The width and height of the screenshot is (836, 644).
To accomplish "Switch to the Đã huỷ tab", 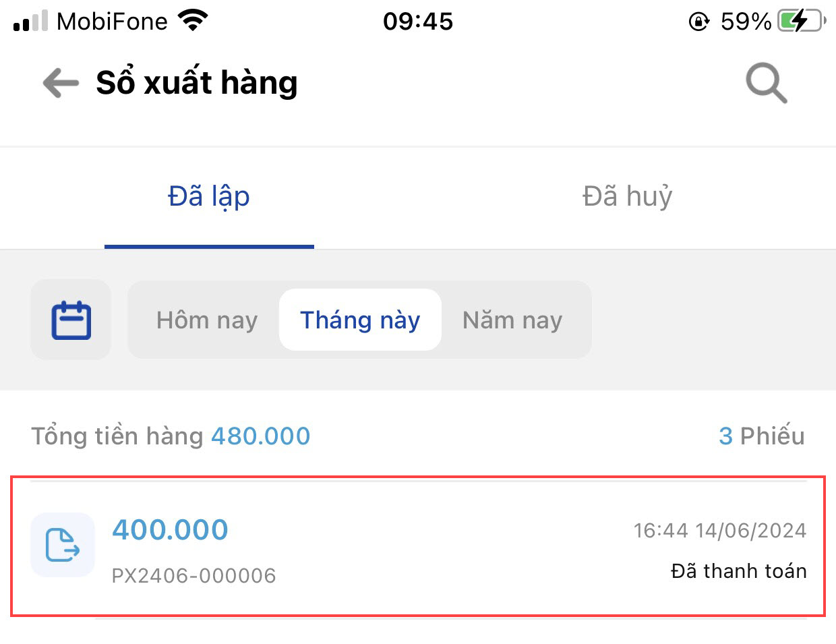I will point(627,197).
